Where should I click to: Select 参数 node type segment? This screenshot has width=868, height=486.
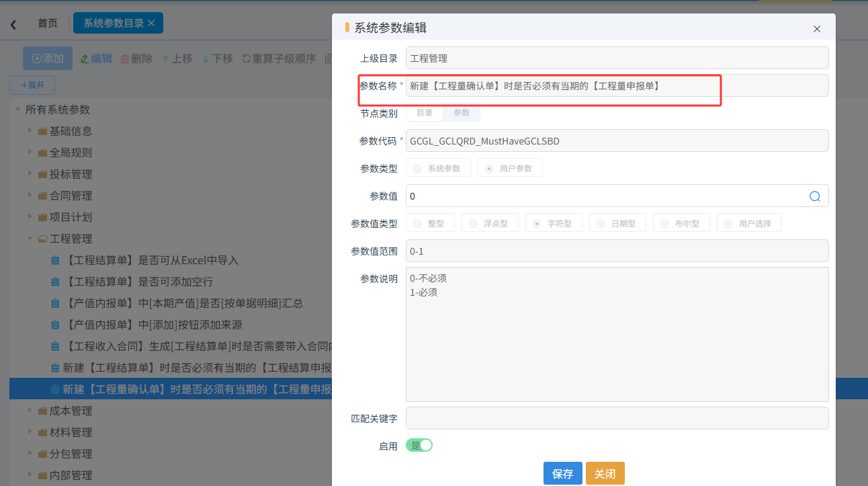pyautogui.click(x=462, y=113)
